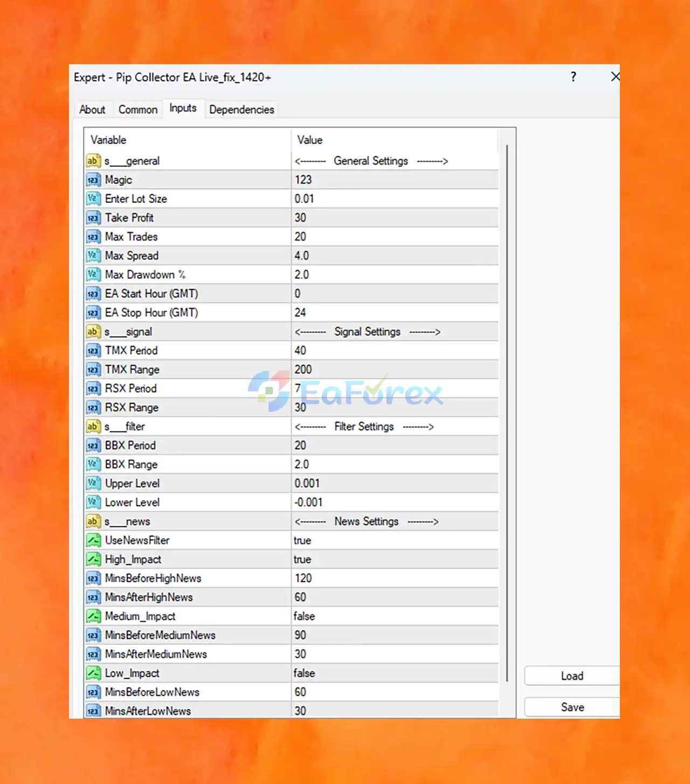Click the integer icon next to TMX Range
The width and height of the screenshot is (690, 784).
pos(93,369)
